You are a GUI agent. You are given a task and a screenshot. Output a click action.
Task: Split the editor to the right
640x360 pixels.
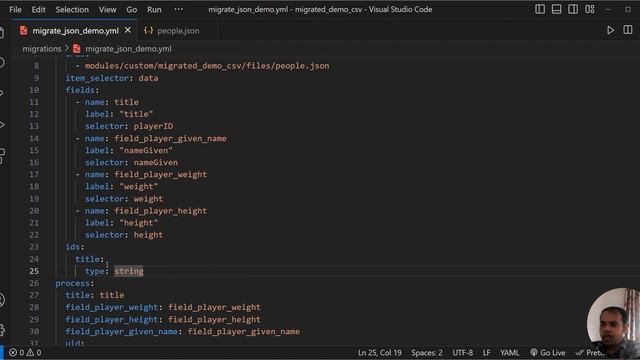(x=628, y=30)
